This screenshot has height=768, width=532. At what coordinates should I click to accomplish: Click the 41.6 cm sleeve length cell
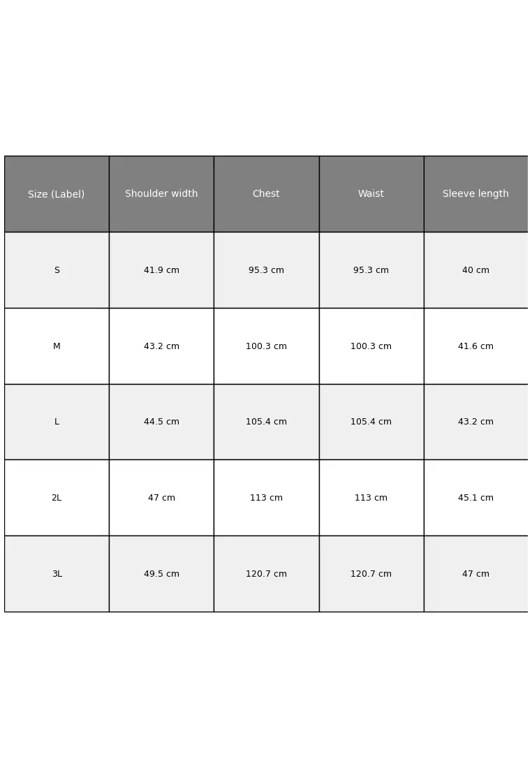(475, 346)
